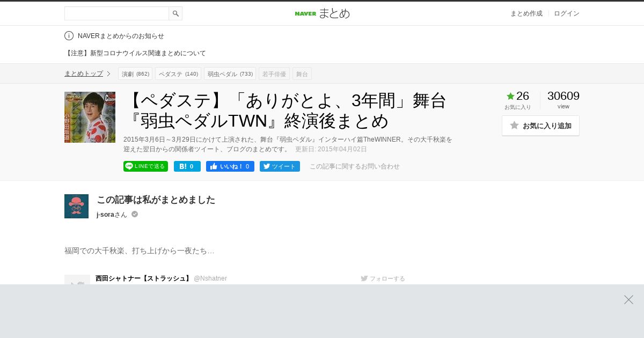Click the 更新日: 2015年04月02日 text

pyautogui.click(x=331, y=149)
